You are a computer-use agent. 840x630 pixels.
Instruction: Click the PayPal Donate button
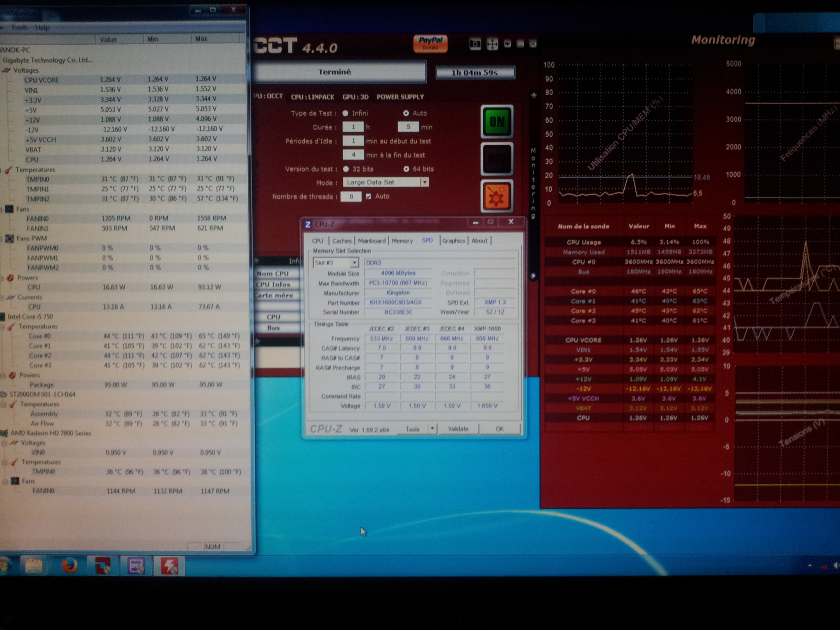[430, 43]
